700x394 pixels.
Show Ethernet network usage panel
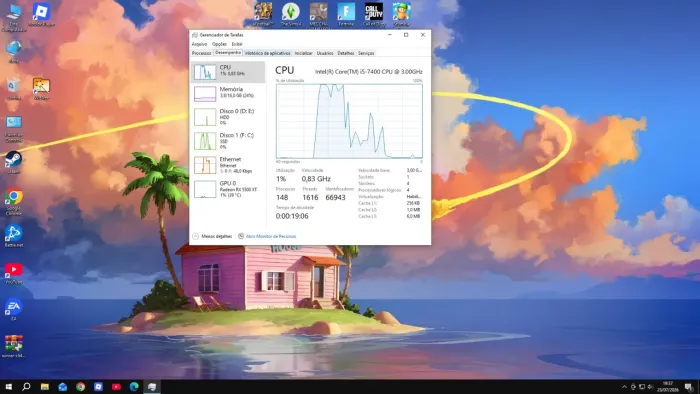[x=228, y=165]
